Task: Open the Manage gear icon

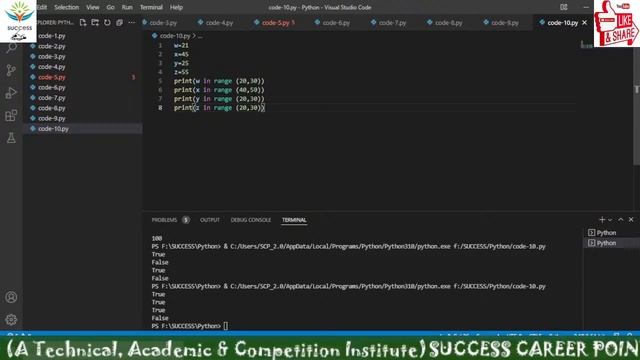Action: tap(11, 319)
